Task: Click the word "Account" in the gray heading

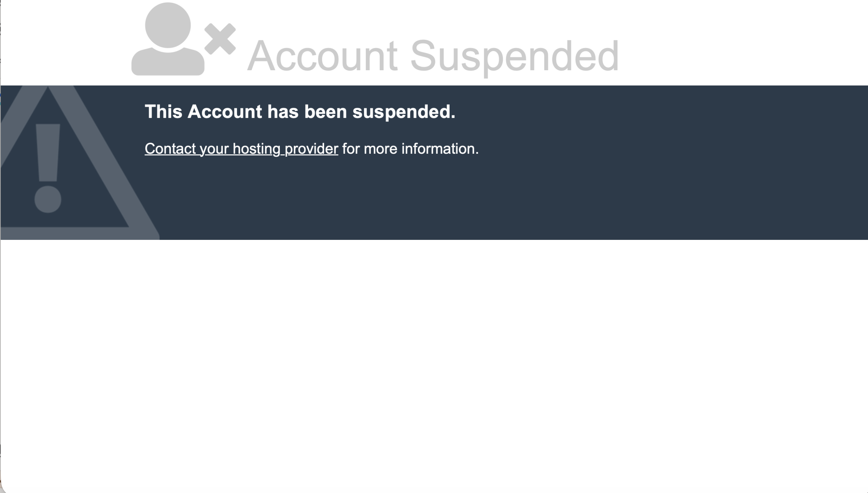Action: tap(322, 56)
